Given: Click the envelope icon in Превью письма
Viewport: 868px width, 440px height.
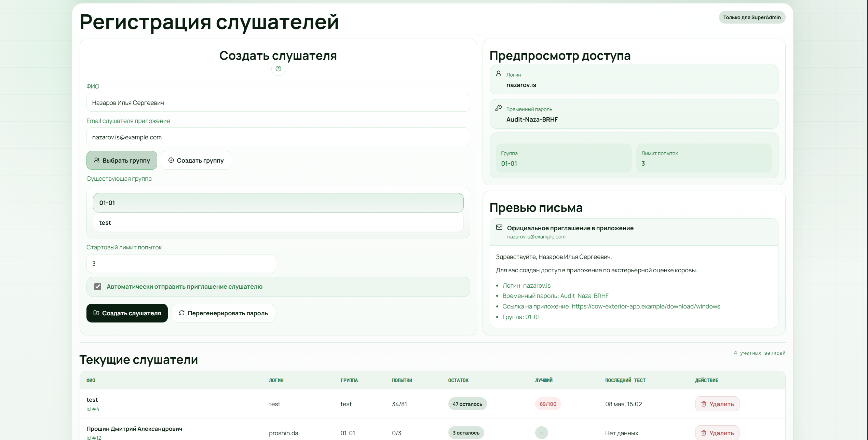Looking at the screenshot, I should pos(499,227).
